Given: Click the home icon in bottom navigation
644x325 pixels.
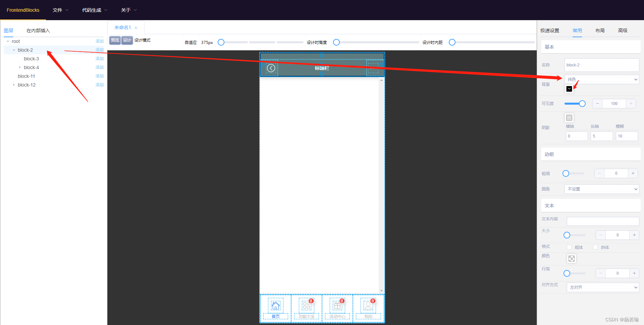Looking at the screenshot, I should click(275, 306).
